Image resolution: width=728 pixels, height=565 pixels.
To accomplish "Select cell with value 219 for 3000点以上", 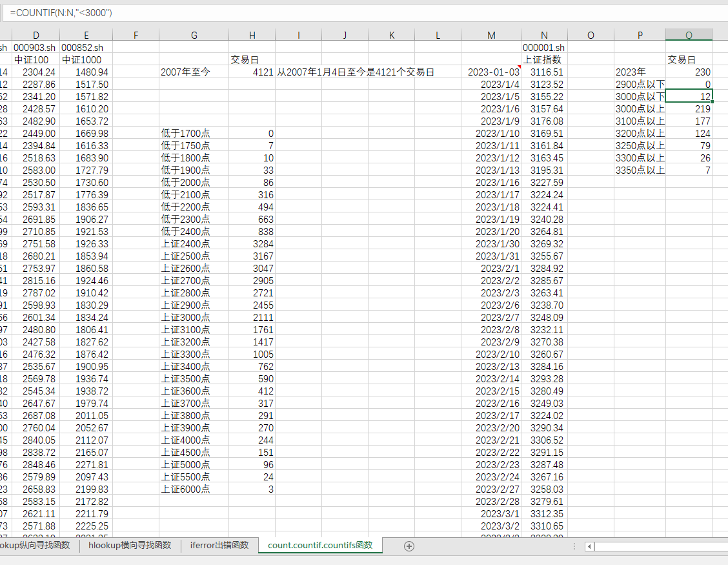I will (689, 109).
